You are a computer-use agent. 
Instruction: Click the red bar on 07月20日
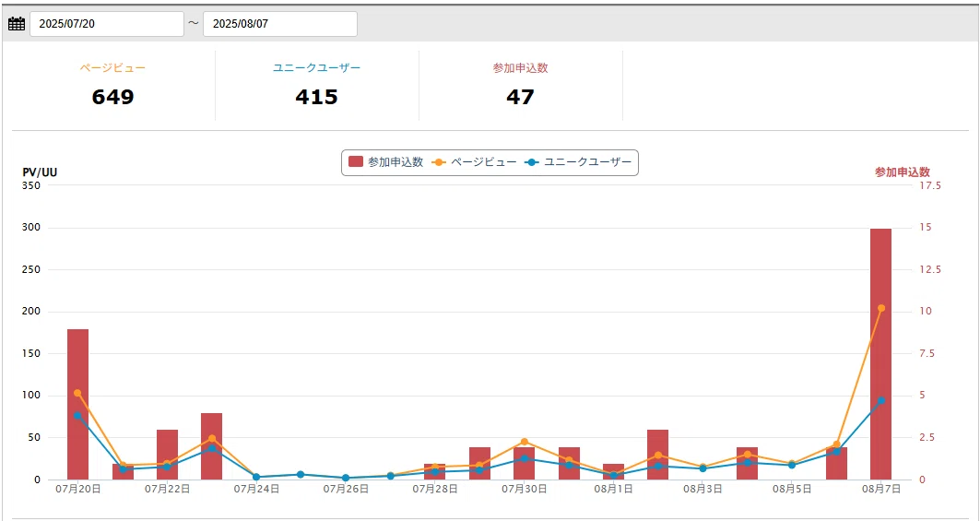pos(77,404)
